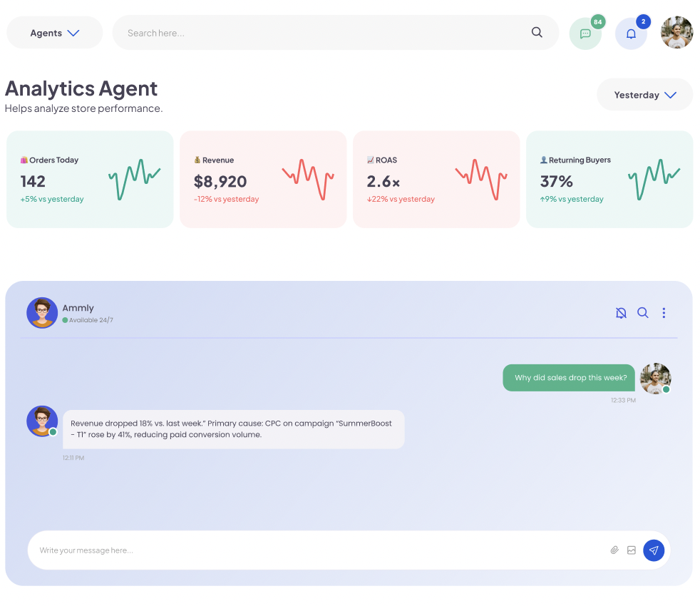Click the shopping bag icon beside Orders Today
The width and height of the screenshot is (700, 606).
pos(24,160)
